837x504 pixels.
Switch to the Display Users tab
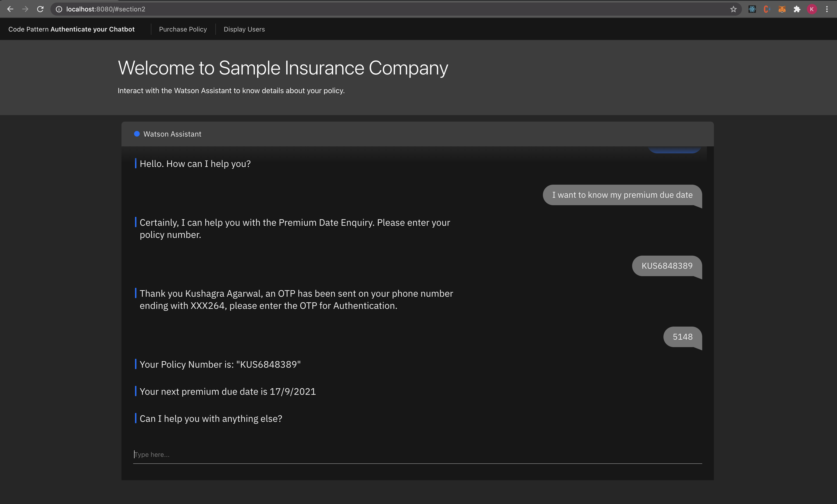(244, 29)
